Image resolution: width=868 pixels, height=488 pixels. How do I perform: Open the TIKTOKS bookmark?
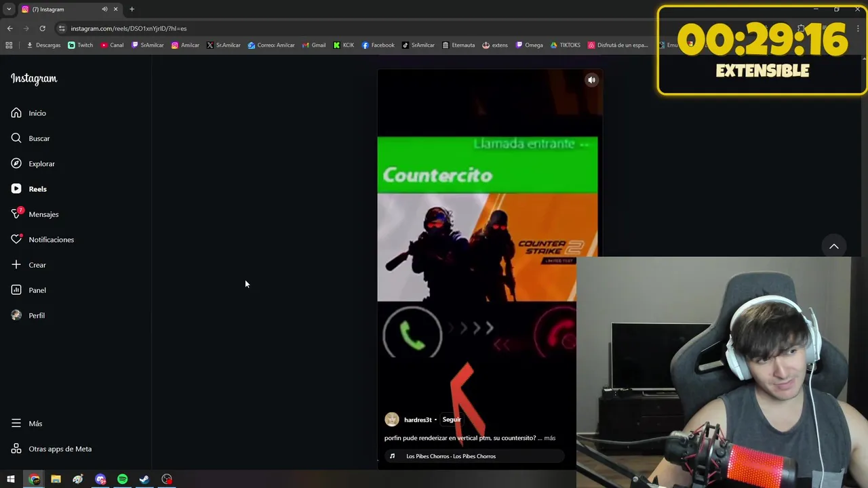(566, 45)
